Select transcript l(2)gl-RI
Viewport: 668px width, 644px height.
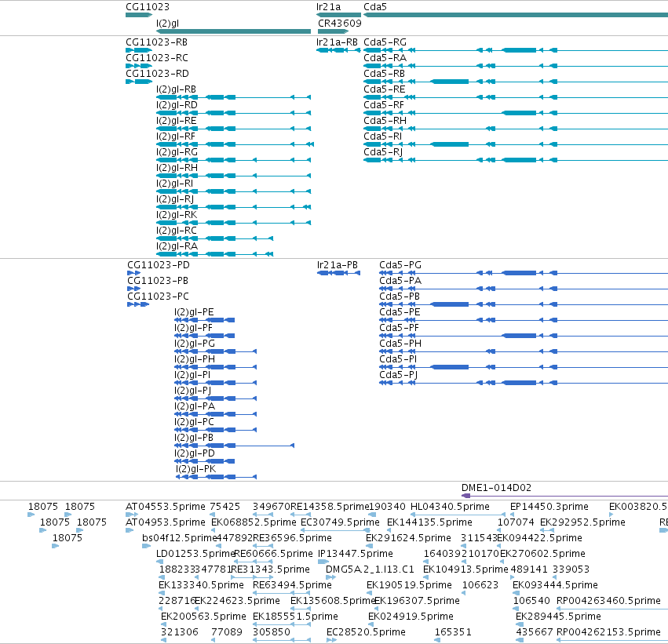pos(233,191)
